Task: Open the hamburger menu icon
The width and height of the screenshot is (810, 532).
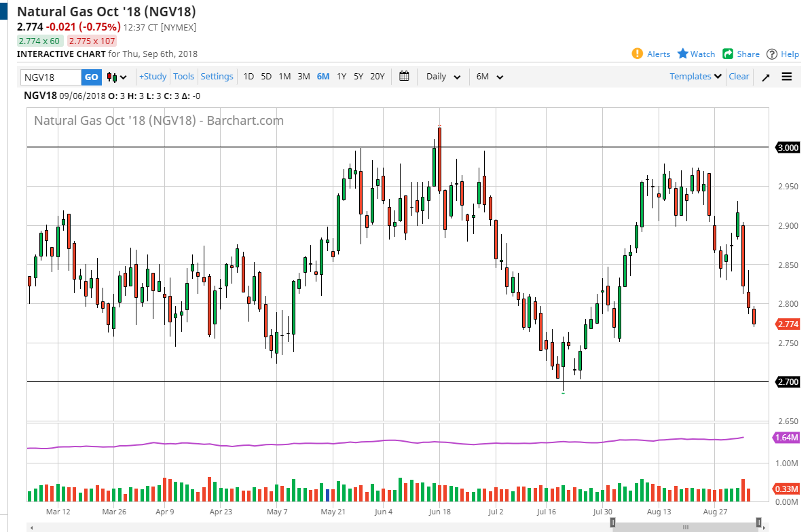Action: click(x=787, y=77)
